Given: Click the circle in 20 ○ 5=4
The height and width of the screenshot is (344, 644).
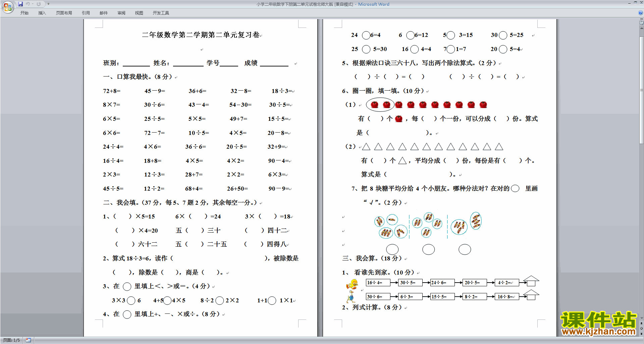Looking at the screenshot, I should click(x=503, y=49).
